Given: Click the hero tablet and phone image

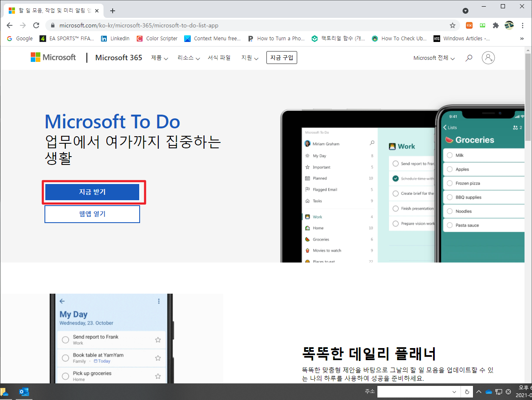Looking at the screenshot, I should (x=402, y=183).
